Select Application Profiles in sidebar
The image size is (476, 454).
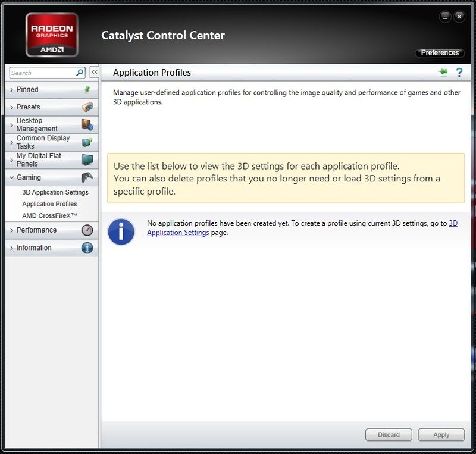pyautogui.click(x=49, y=204)
